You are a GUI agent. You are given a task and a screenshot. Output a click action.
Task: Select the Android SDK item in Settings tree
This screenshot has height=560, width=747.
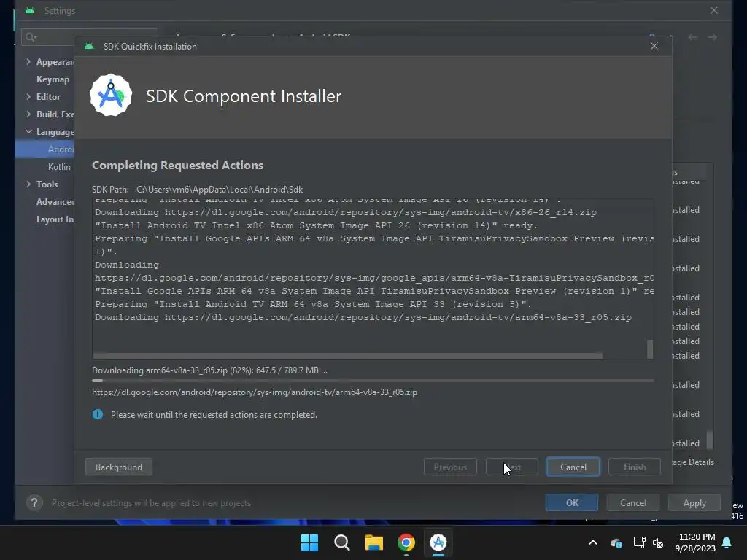click(45, 149)
